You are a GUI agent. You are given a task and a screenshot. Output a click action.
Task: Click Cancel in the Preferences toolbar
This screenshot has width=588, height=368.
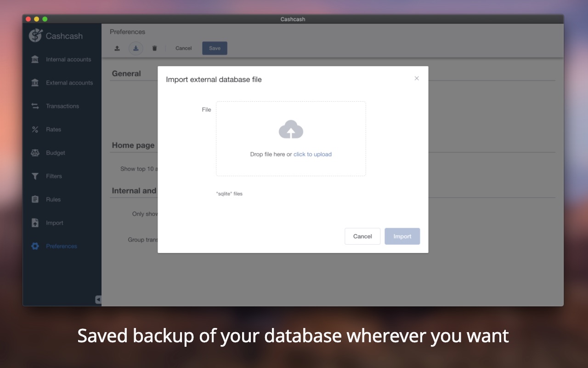pyautogui.click(x=183, y=48)
